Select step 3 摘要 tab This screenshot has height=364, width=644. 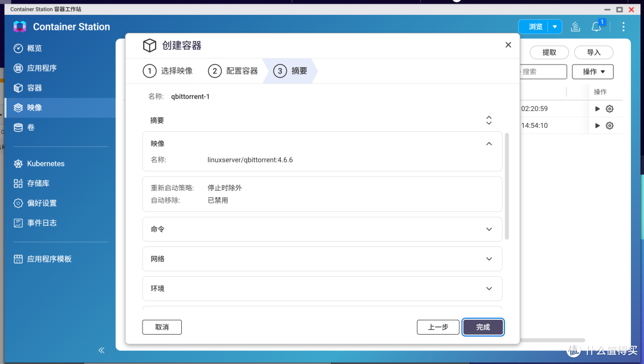(290, 70)
